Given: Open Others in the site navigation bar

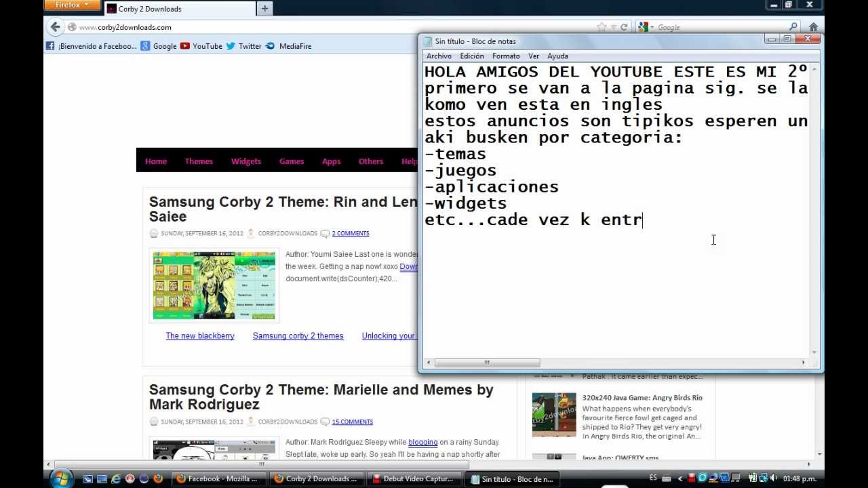Looking at the screenshot, I should coord(371,161).
